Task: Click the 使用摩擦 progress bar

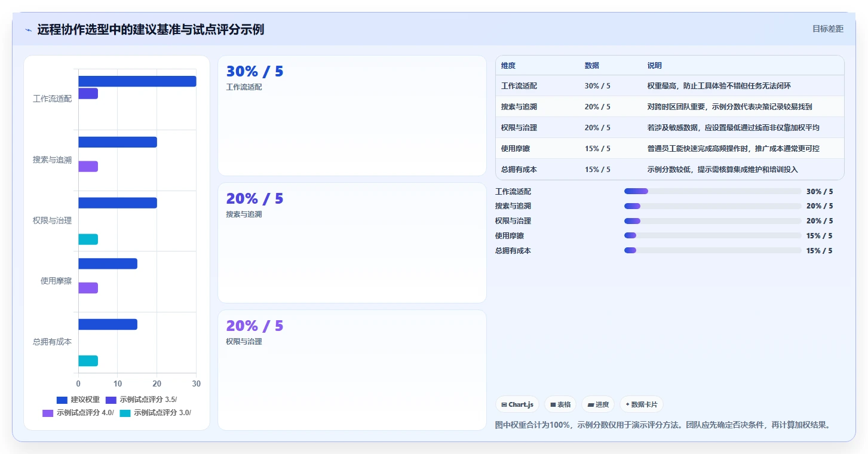Action: [713, 235]
